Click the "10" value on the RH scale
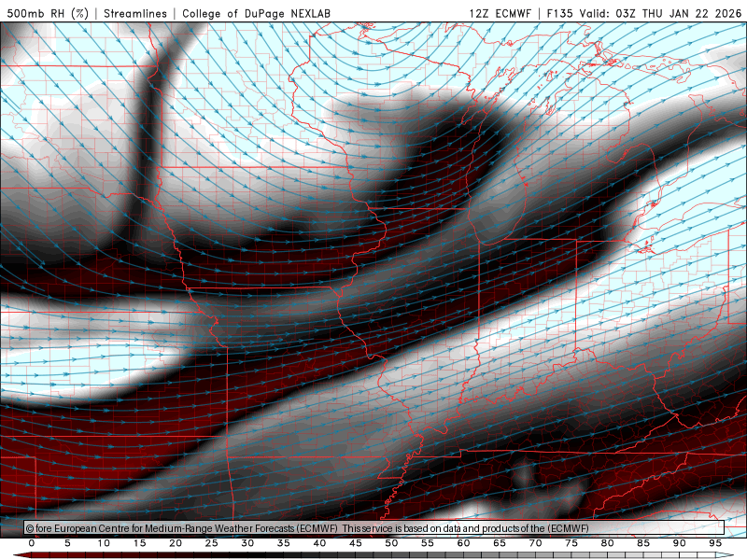Viewport: 747px width, 560px height. pos(104,543)
